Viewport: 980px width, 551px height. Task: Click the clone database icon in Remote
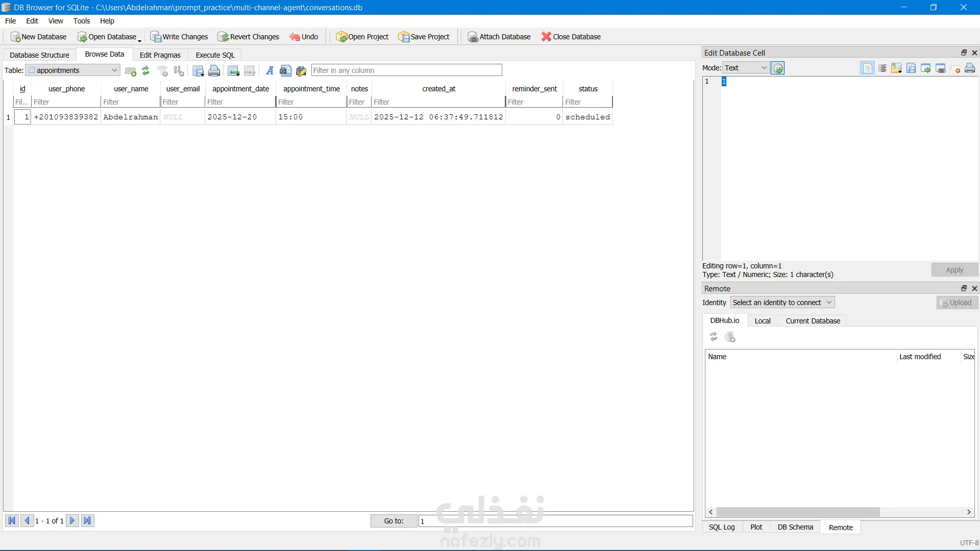(730, 337)
